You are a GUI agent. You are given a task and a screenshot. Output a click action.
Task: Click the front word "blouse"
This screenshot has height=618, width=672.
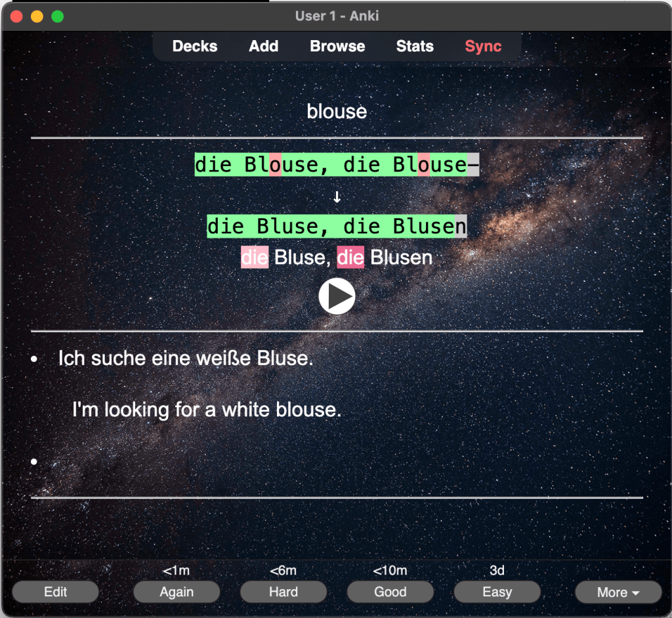[x=337, y=112]
